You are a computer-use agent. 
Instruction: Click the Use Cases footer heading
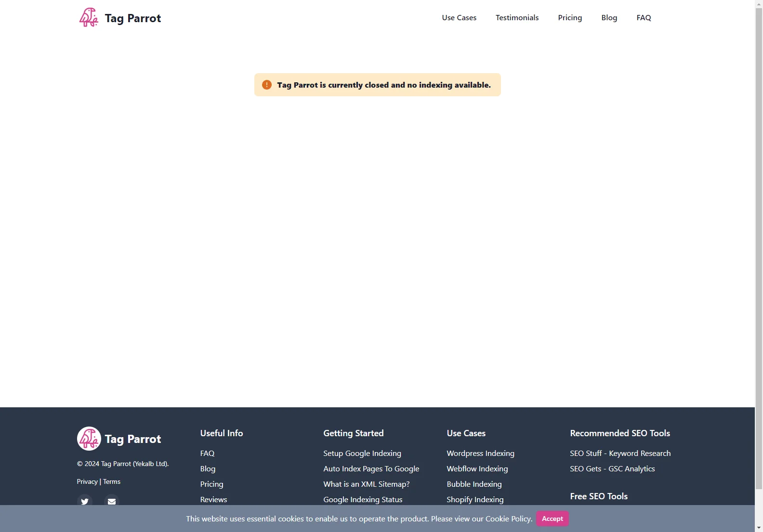coord(466,433)
